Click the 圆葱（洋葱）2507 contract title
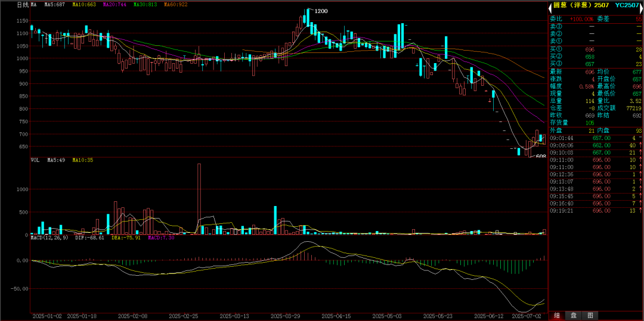The width and height of the screenshot is (644, 321). 580,5
